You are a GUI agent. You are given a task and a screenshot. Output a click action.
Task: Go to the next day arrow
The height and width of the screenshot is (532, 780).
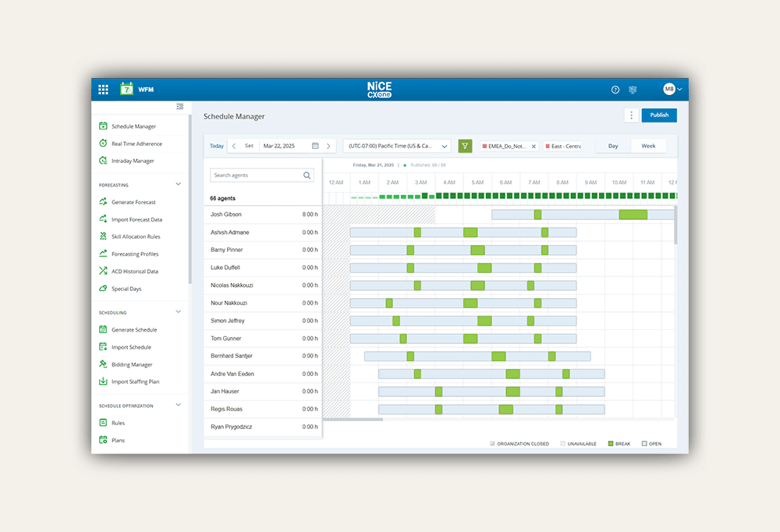tap(328, 146)
